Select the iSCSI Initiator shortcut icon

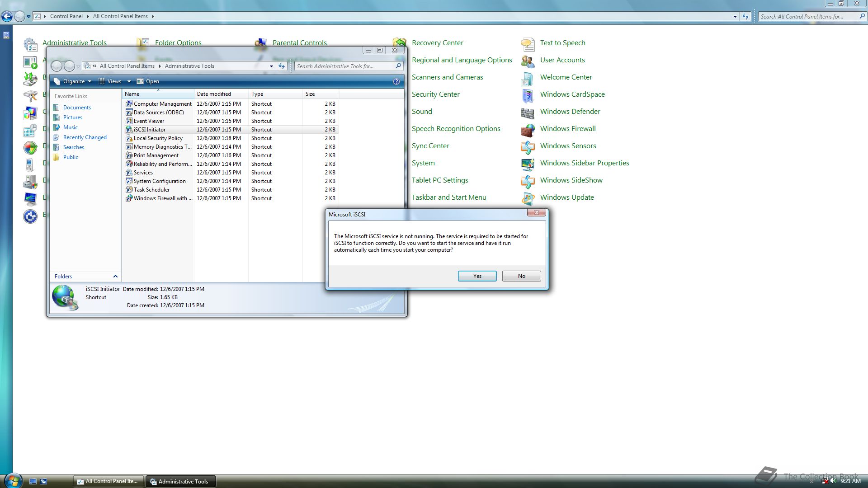click(x=129, y=130)
